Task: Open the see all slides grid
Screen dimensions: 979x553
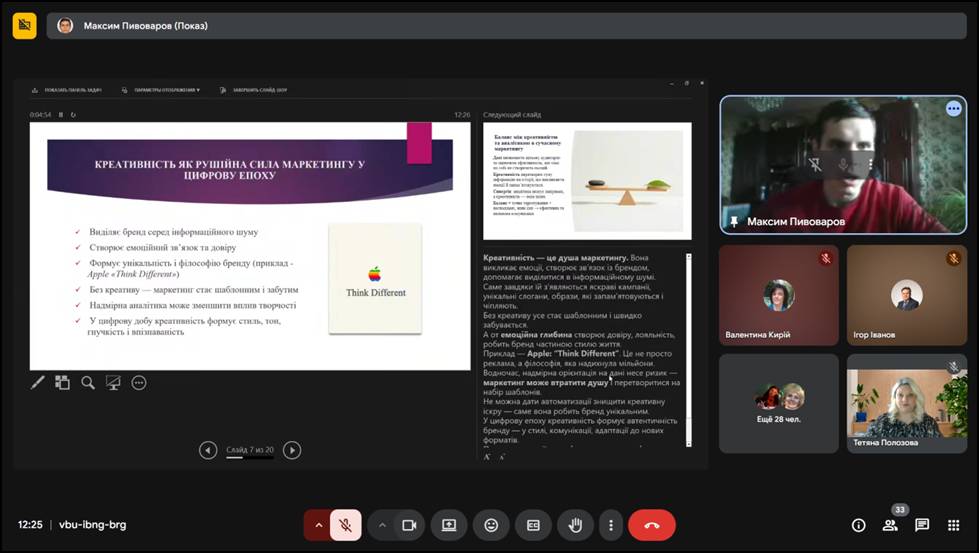Action: [x=62, y=382]
